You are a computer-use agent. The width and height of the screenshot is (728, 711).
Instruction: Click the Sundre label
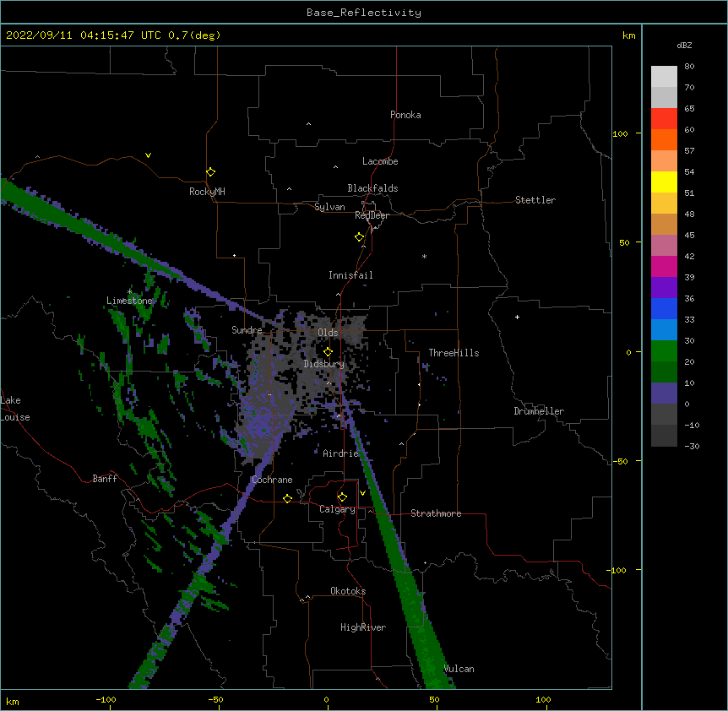coord(247,330)
